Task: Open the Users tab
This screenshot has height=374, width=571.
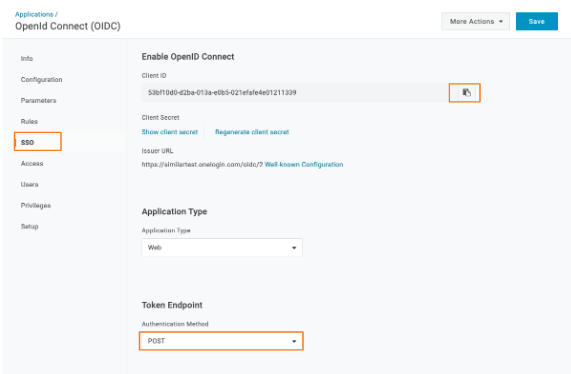Action: 29,185
